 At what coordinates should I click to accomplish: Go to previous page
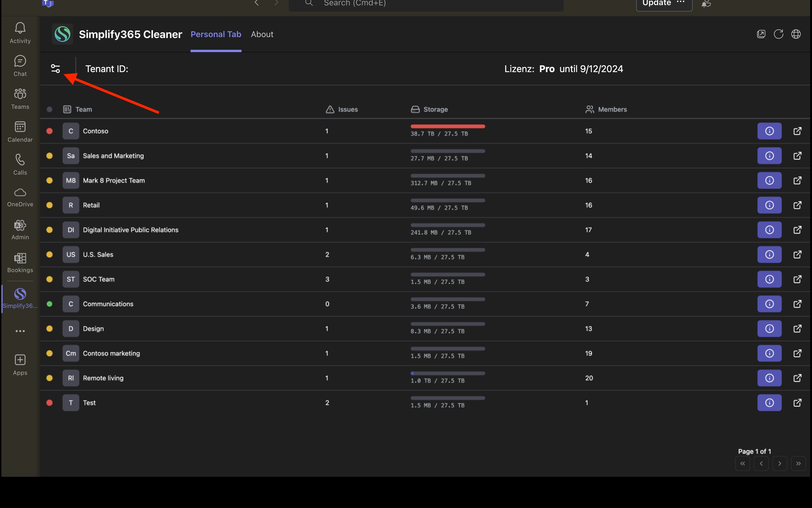point(761,463)
